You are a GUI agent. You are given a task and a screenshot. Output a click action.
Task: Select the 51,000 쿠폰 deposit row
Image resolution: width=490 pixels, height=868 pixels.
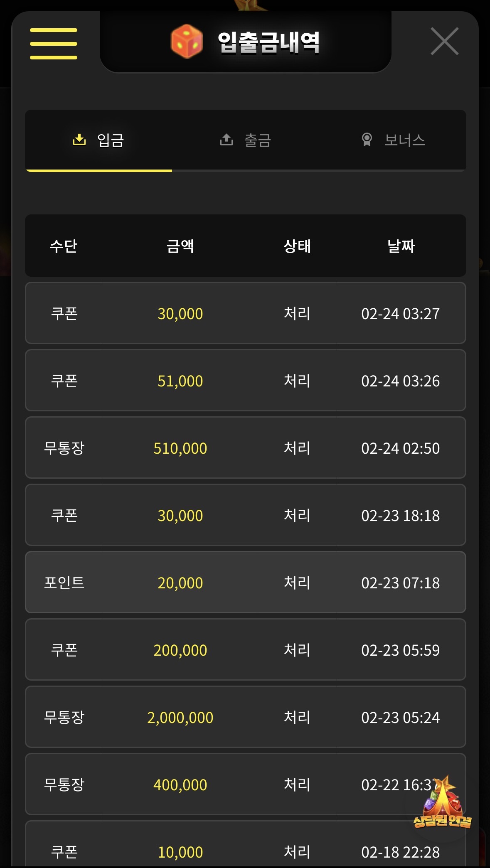click(x=245, y=381)
